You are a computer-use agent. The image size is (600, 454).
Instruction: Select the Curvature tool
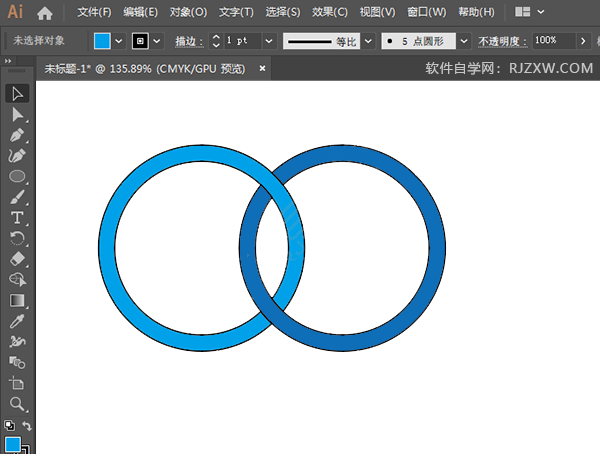17,156
